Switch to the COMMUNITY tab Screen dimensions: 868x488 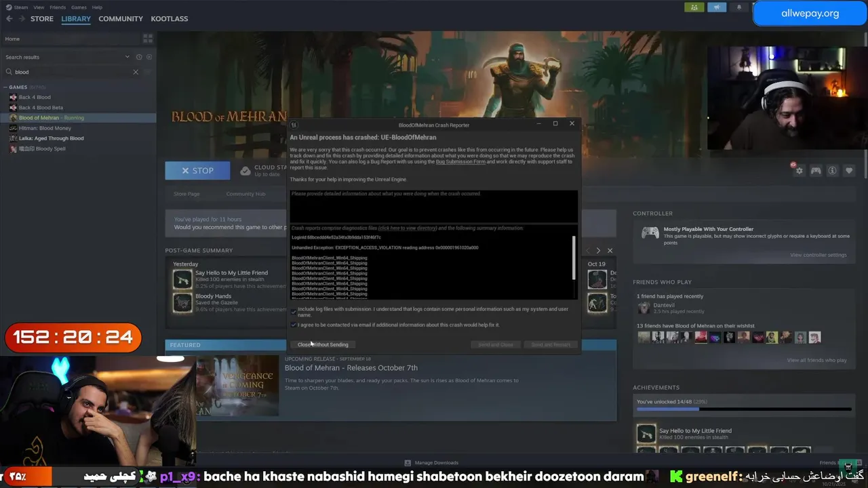click(x=121, y=18)
